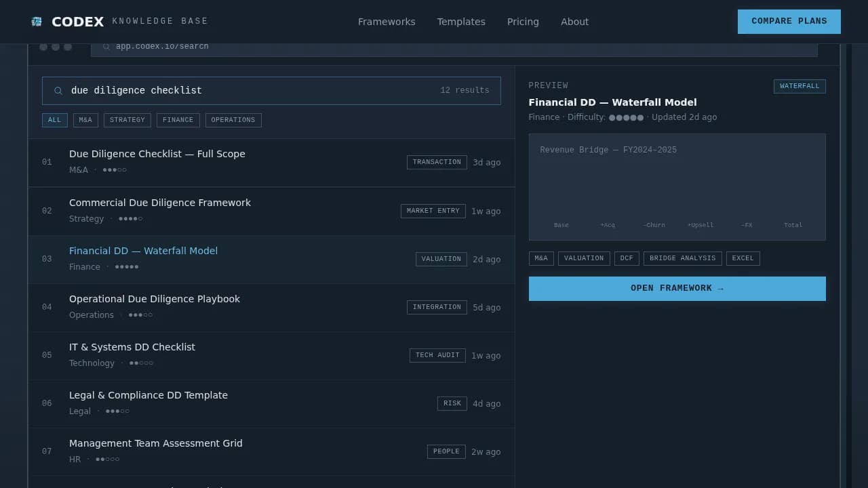This screenshot has height=488, width=868.
Task: Open Commercial Due Diligence Framework result
Action: (x=271, y=211)
